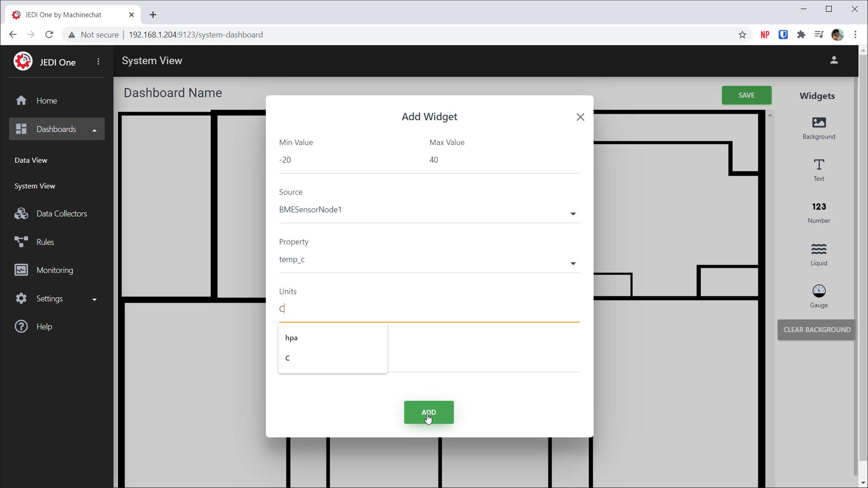The image size is (868, 488).
Task: Open the browser extensions puzzle icon
Action: pos(801,35)
